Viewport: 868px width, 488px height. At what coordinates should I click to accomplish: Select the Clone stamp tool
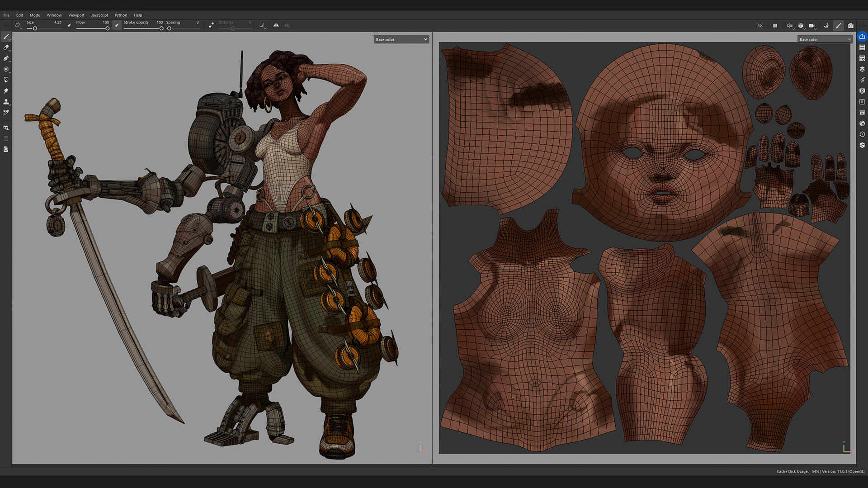pyautogui.click(x=6, y=102)
